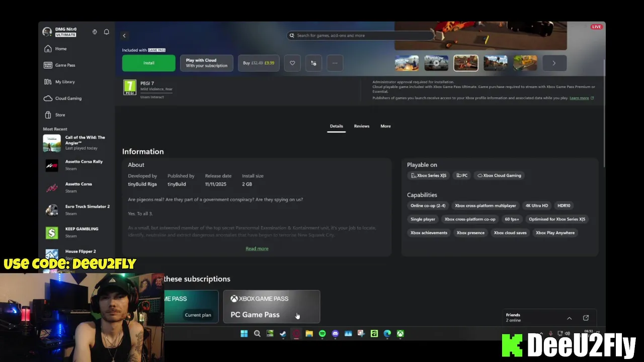The height and width of the screenshot is (362, 644).
Task: Open the DMG Nitr0 profile avatar
Action: [x=47, y=32]
